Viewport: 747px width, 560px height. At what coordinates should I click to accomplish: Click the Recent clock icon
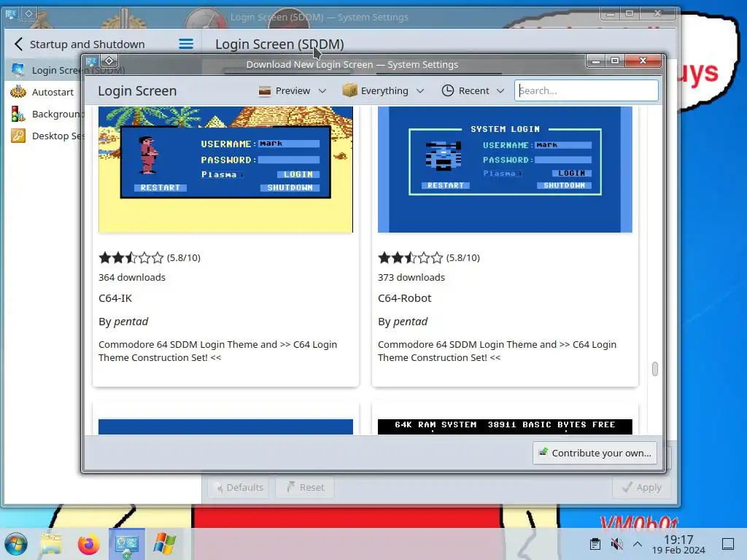tap(447, 90)
